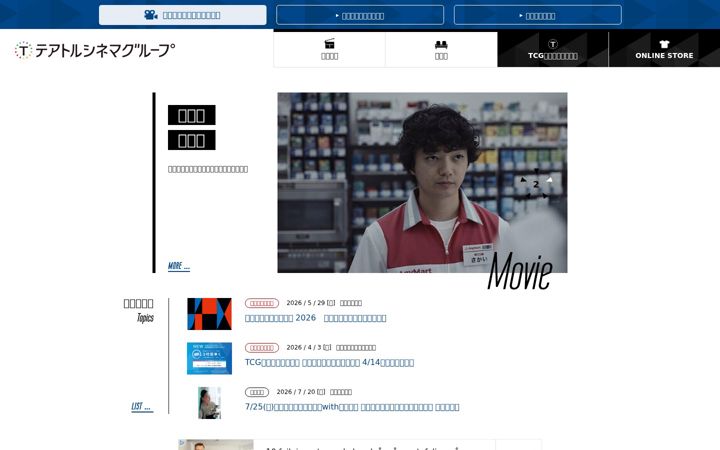The image size is (720, 450).
Task: Open the blue banner topic thumbnail
Action: [x=209, y=358]
